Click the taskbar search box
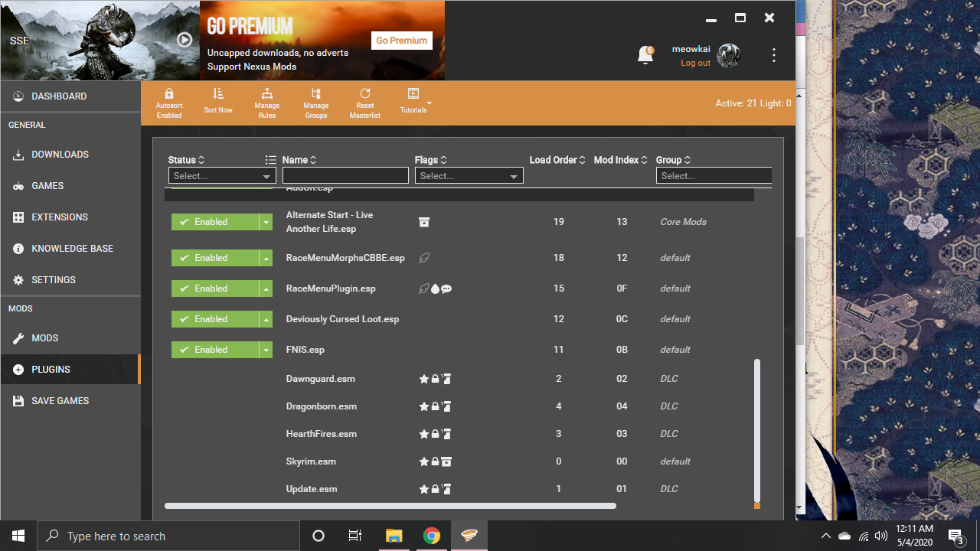 point(168,536)
